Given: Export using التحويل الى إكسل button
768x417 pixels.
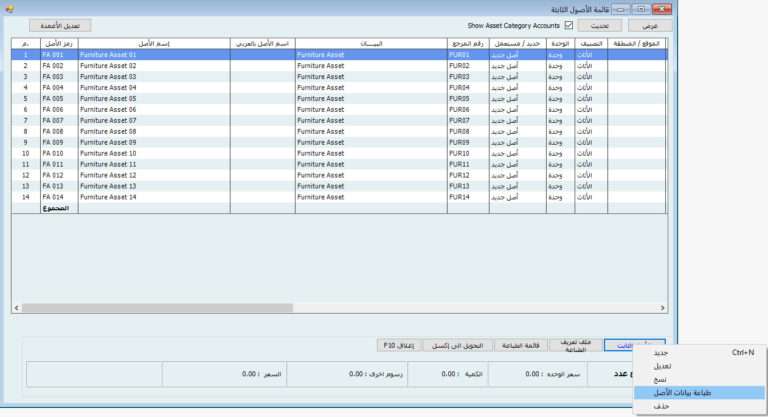Looking at the screenshot, I should [458, 345].
